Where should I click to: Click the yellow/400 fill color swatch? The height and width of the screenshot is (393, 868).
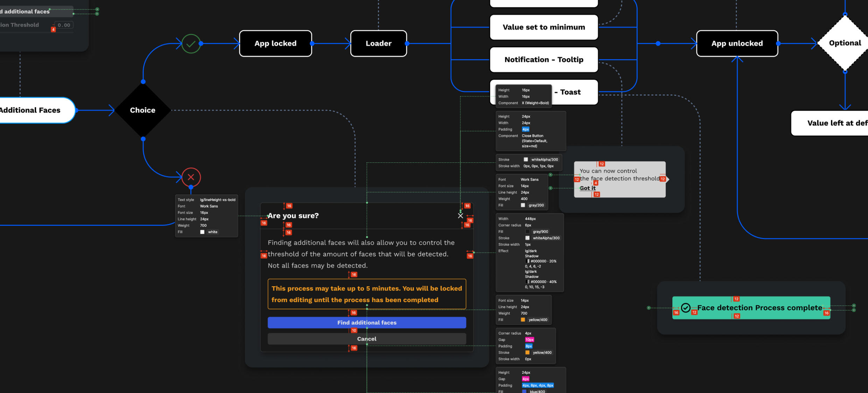click(523, 320)
